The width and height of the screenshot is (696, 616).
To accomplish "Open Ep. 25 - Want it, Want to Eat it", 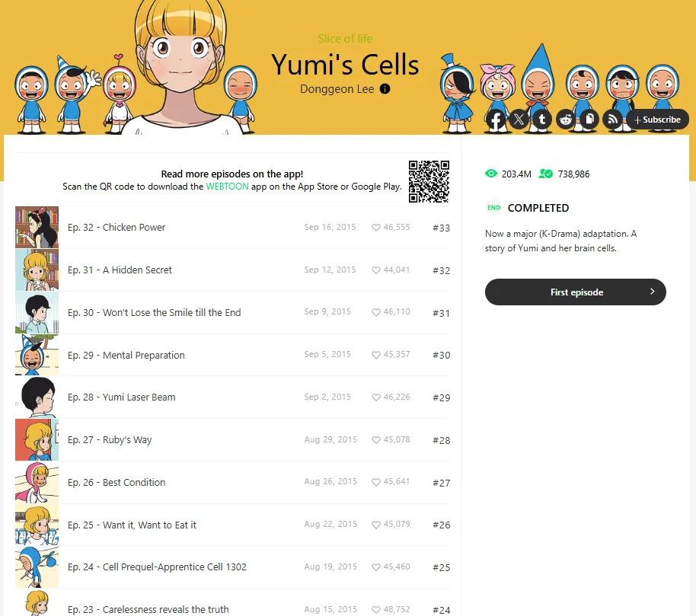I will coord(232,525).
